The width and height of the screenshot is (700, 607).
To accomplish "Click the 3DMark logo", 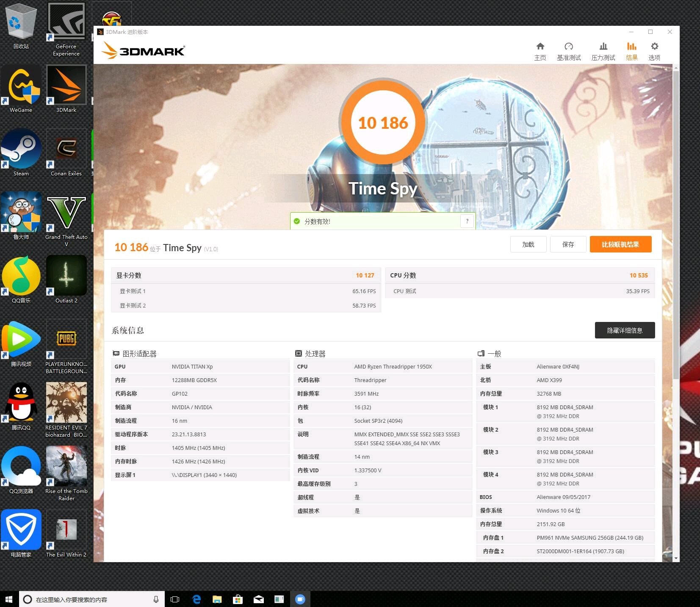I will 143,51.
